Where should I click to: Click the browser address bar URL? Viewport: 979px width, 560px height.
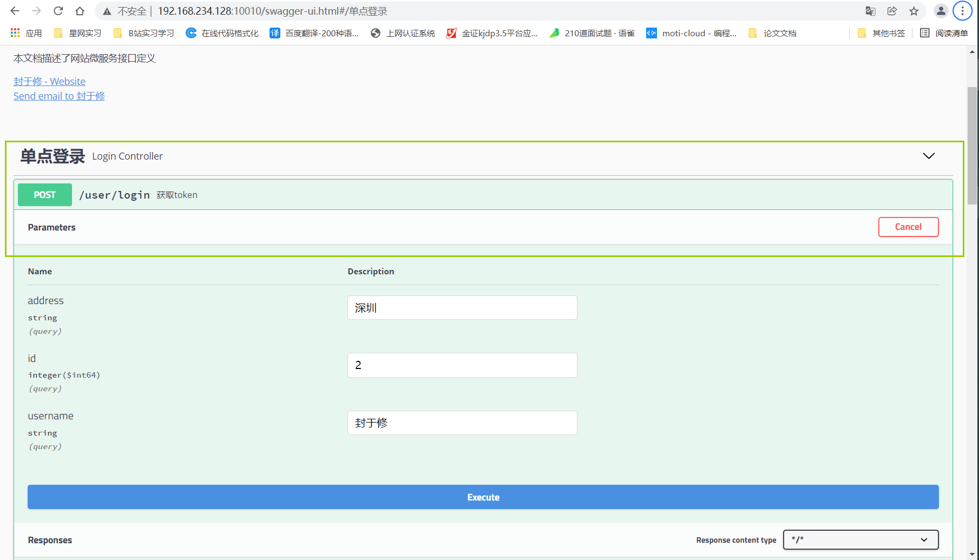point(272,11)
